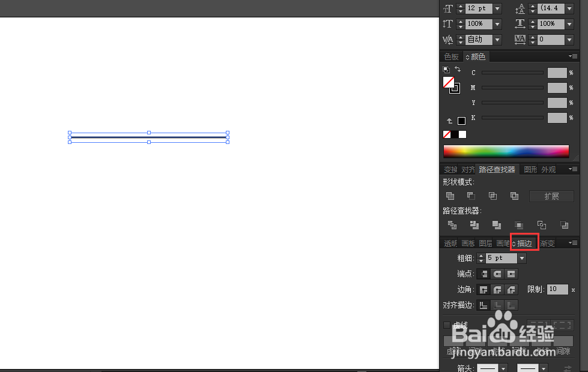588x372 pixels.
Task: Click the font size icon in character panel
Action: click(448, 8)
